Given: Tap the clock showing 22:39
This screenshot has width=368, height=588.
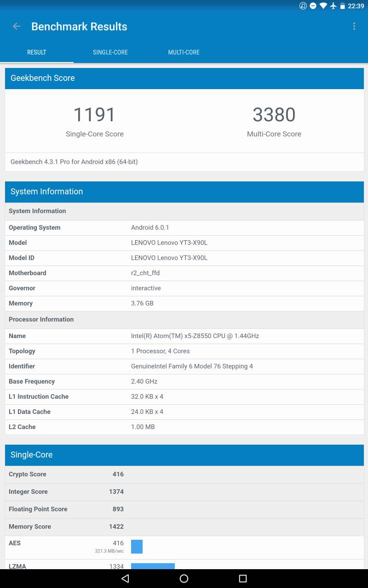Looking at the screenshot, I should click(356, 6).
